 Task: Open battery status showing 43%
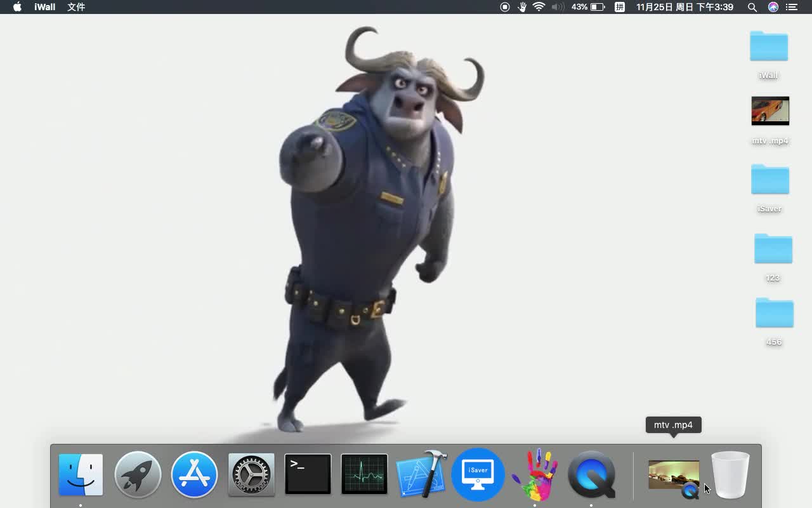pos(588,7)
